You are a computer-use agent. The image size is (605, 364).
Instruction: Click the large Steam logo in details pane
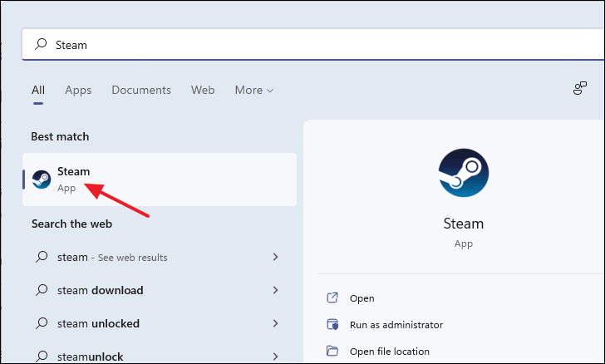pyautogui.click(x=464, y=173)
